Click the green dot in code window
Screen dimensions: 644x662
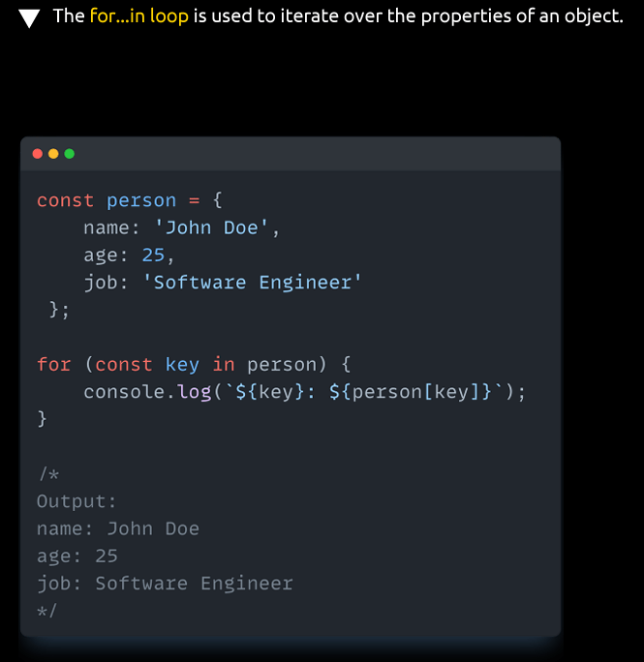pyautogui.click(x=69, y=154)
